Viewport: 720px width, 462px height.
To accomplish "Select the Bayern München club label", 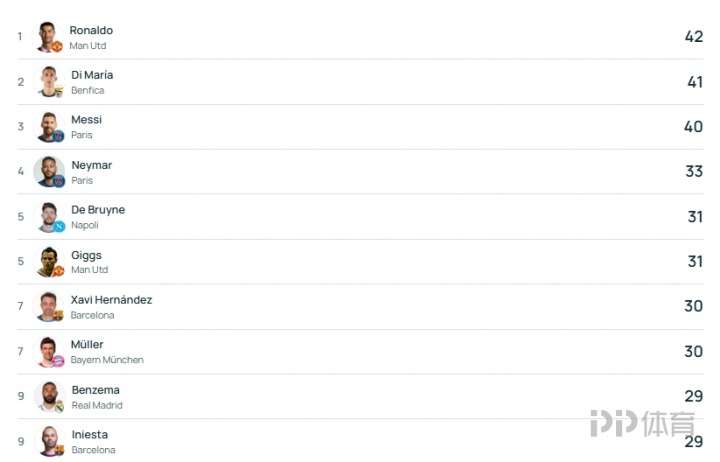I will pos(107,360).
